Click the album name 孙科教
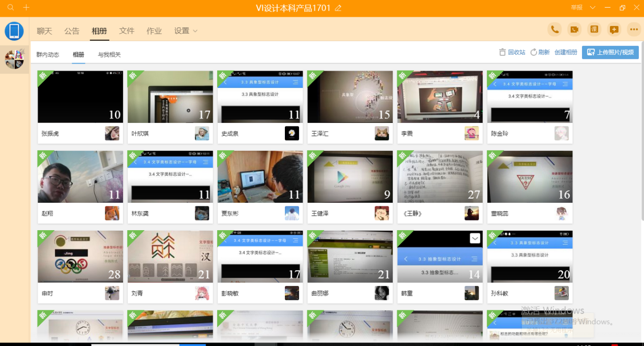This screenshot has height=346, width=644. click(500, 293)
